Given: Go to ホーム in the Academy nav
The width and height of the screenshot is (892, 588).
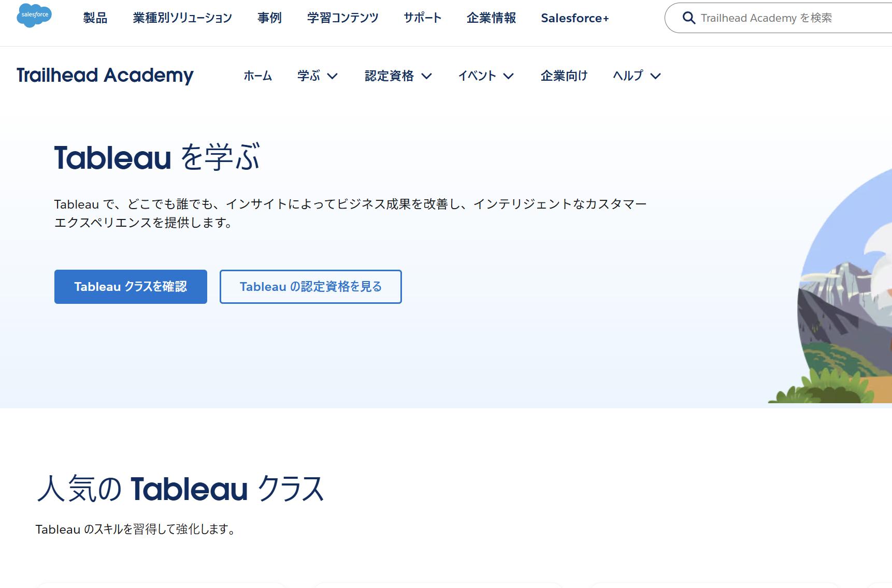Looking at the screenshot, I should pos(258,76).
